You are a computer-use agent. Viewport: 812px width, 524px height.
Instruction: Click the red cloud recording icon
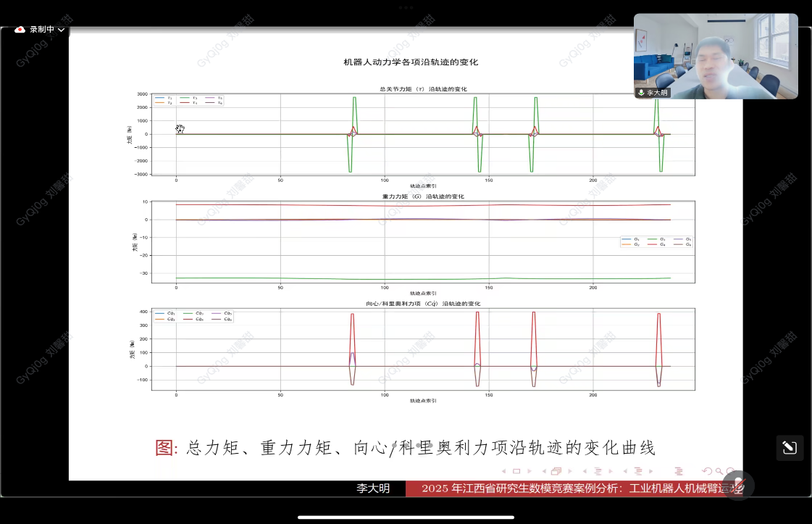pos(20,30)
